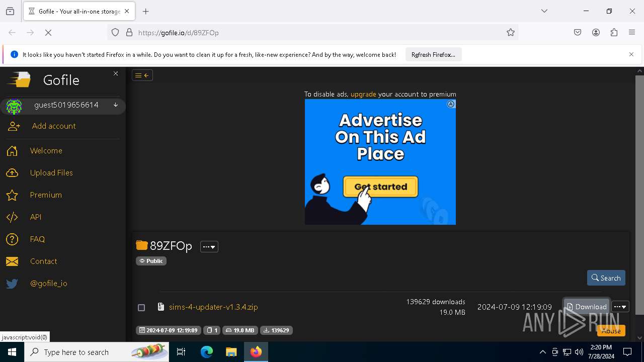This screenshot has width=644, height=362.
Task: Open recent browsing Firefox View icon
Action: click(10, 11)
